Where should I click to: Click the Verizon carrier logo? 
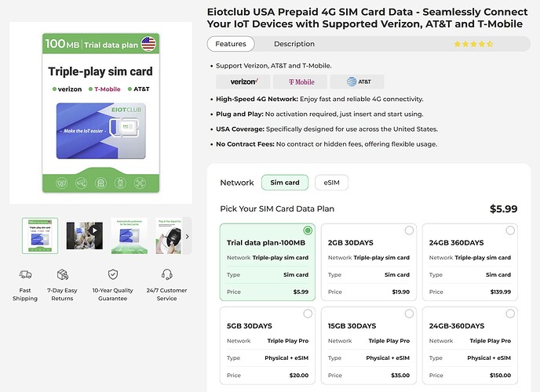243,82
